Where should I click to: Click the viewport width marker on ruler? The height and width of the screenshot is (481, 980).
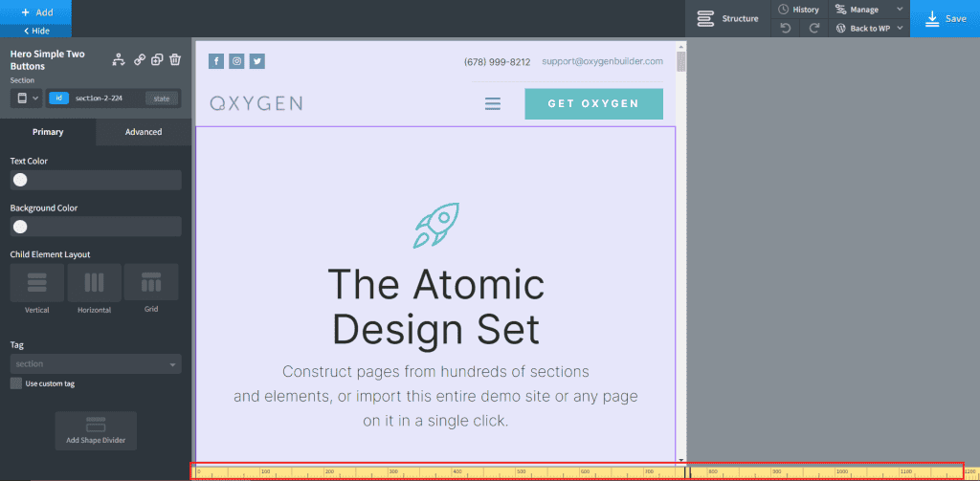tap(687, 472)
